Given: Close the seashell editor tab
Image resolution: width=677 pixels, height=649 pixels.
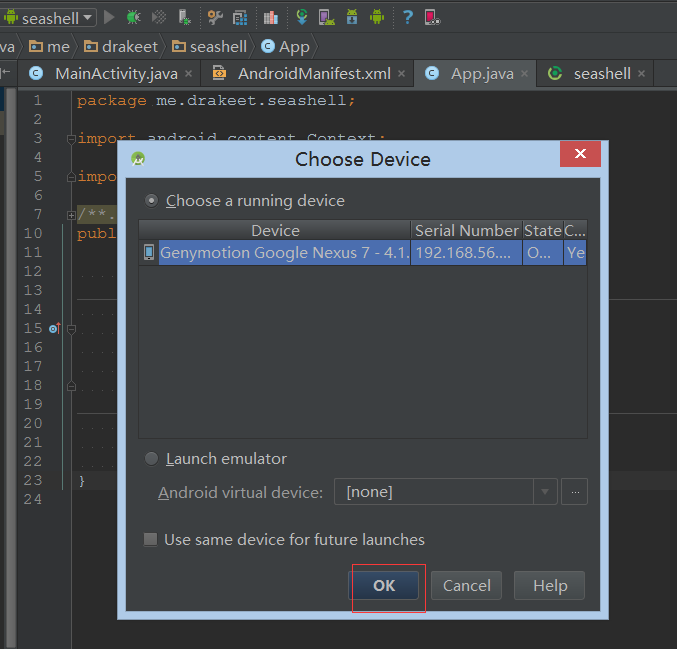Looking at the screenshot, I should pyautogui.click(x=642, y=73).
